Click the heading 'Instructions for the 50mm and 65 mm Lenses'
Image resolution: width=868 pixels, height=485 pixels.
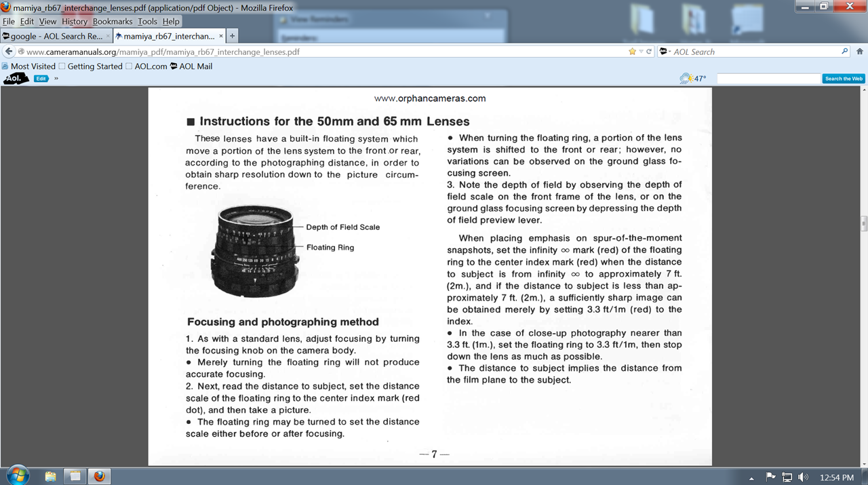pyautogui.click(x=334, y=121)
